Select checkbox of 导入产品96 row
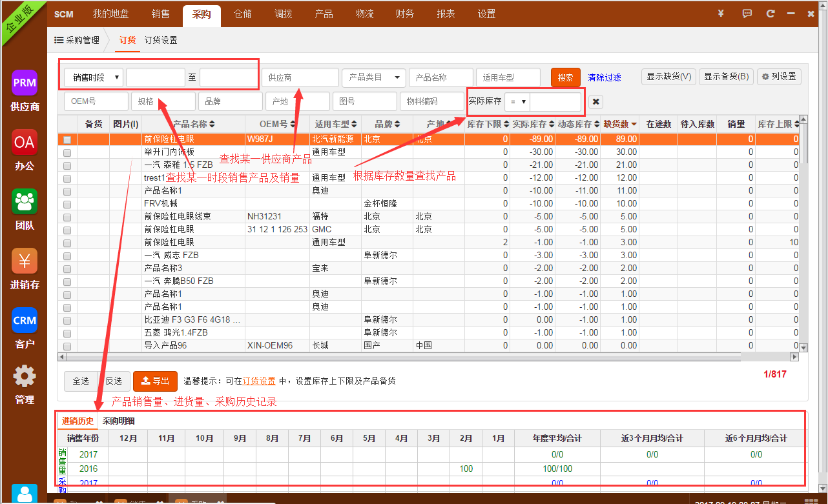This screenshot has height=504, width=828. pos(67,346)
